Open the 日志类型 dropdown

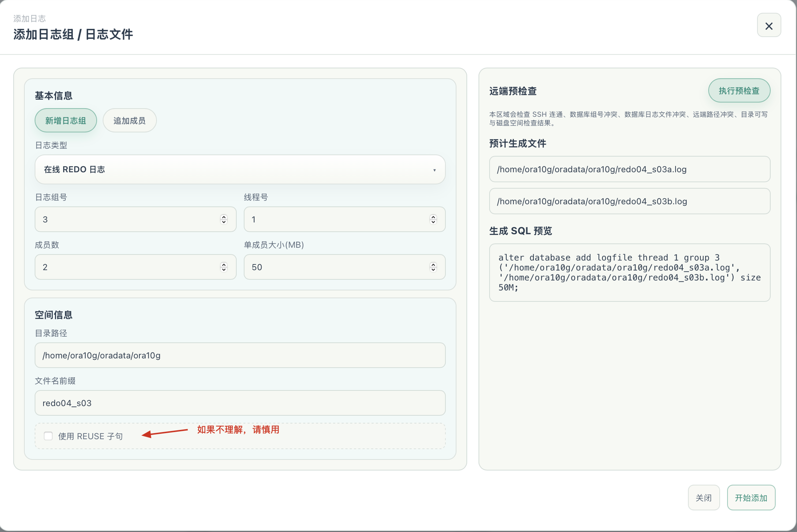(x=240, y=169)
